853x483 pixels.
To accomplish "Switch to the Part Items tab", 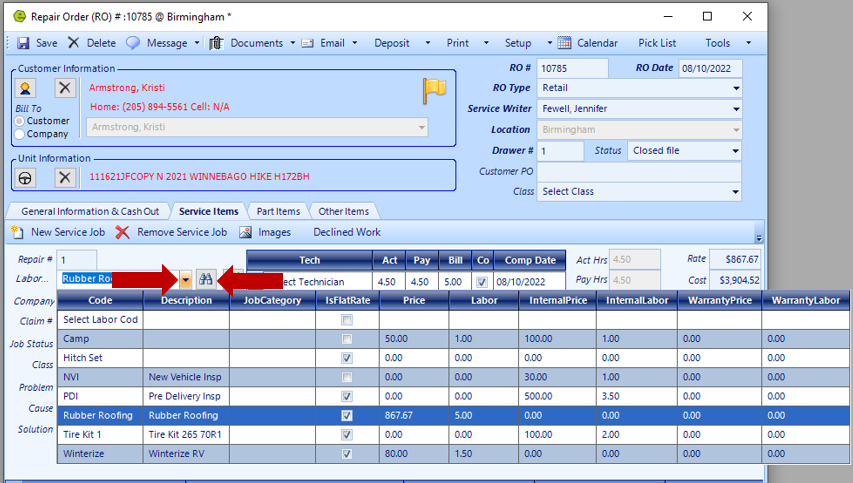I will click(278, 211).
